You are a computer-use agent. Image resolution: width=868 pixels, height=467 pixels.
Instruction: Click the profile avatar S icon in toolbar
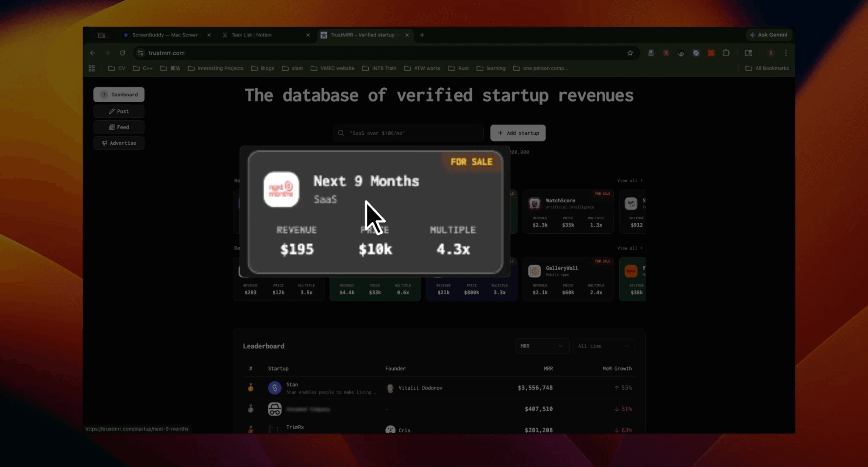pyautogui.click(x=771, y=53)
